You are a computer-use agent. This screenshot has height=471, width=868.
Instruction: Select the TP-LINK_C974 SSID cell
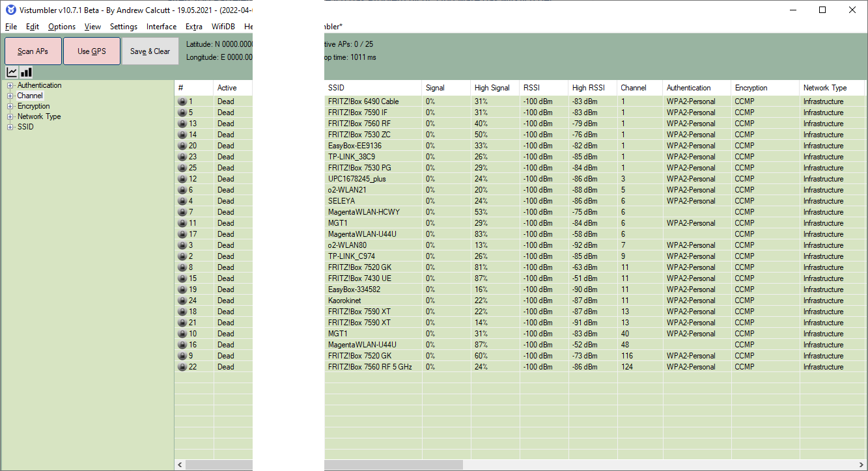[x=373, y=256]
